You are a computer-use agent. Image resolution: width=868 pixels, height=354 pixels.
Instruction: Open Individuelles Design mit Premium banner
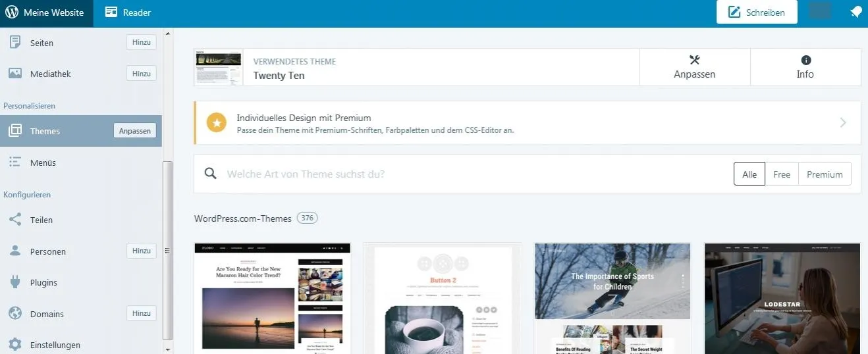(x=528, y=122)
